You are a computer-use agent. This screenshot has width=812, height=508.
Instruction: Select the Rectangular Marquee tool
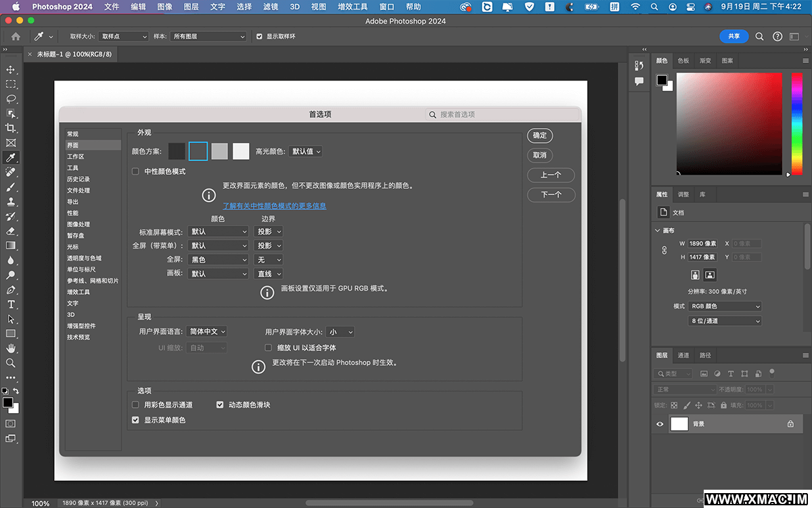[x=11, y=84]
